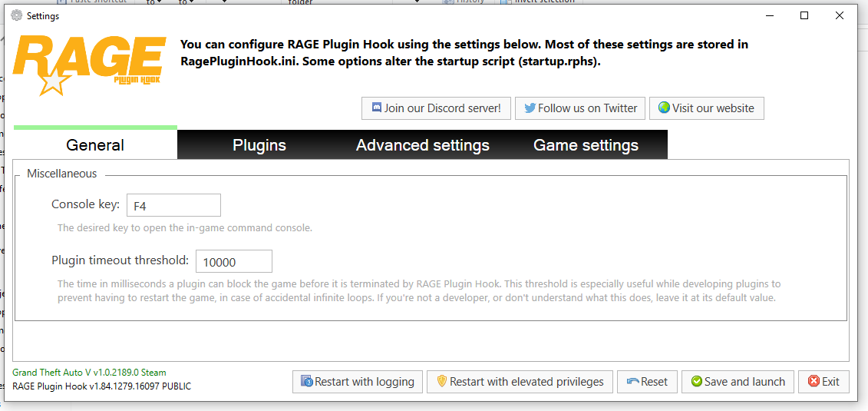
Task: Open the Plugins tab
Action: tap(259, 145)
